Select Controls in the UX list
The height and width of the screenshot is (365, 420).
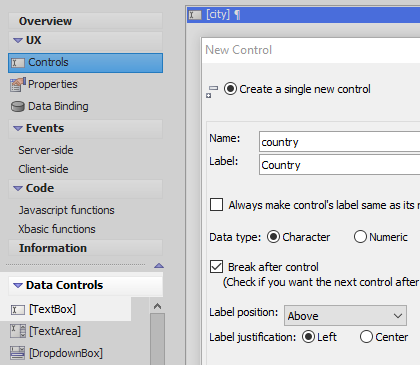(x=85, y=63)
